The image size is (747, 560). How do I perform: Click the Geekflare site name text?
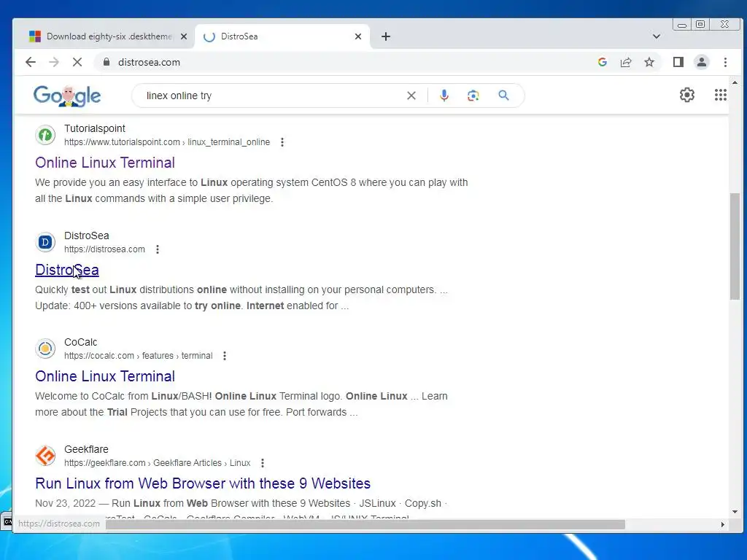pyautogui.click(x=86, y=449)
